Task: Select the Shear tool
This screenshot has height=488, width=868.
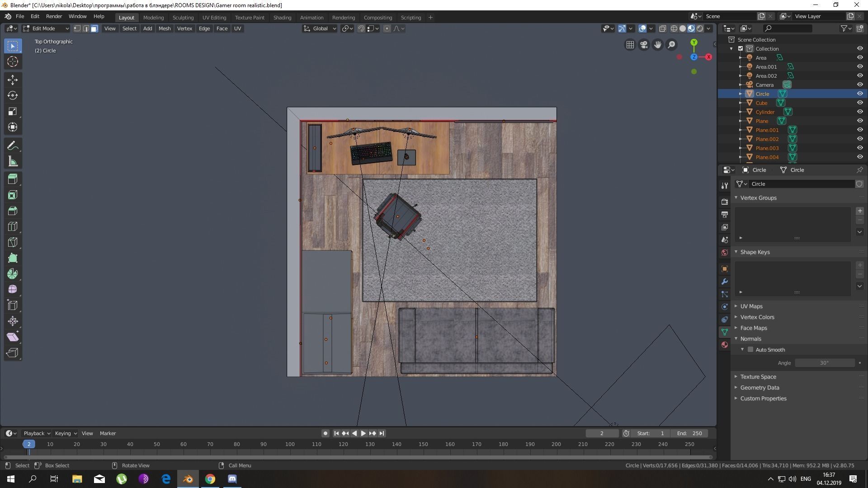Action: coord(13,337)
